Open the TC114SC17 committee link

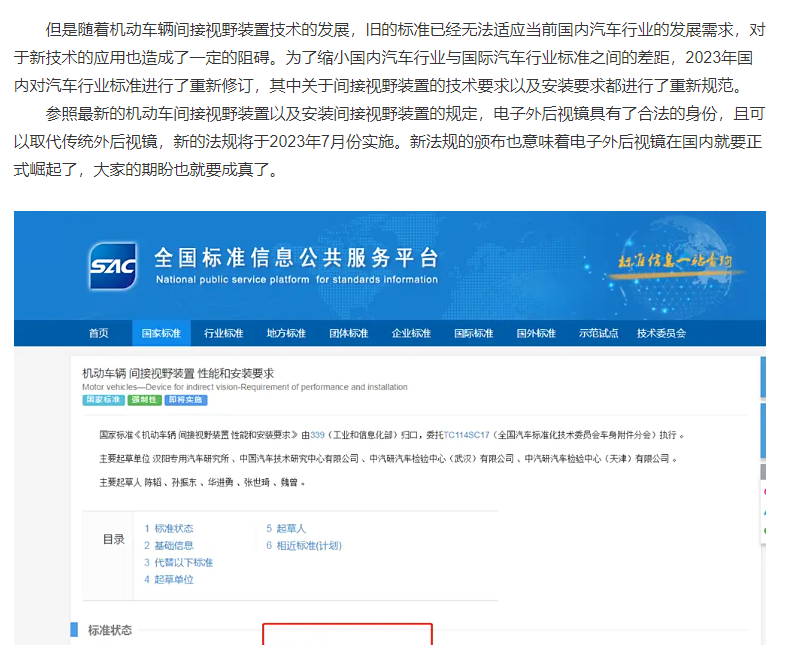[466, 435]
